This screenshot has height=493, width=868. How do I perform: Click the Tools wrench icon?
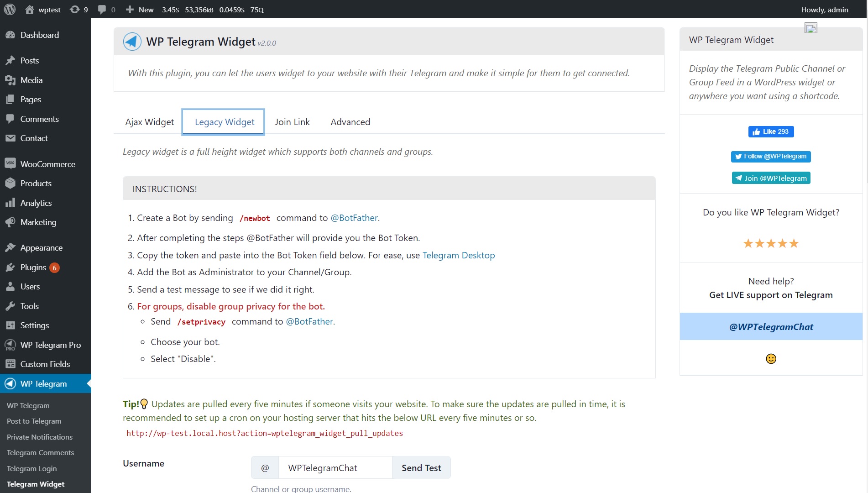pos(10,306)
